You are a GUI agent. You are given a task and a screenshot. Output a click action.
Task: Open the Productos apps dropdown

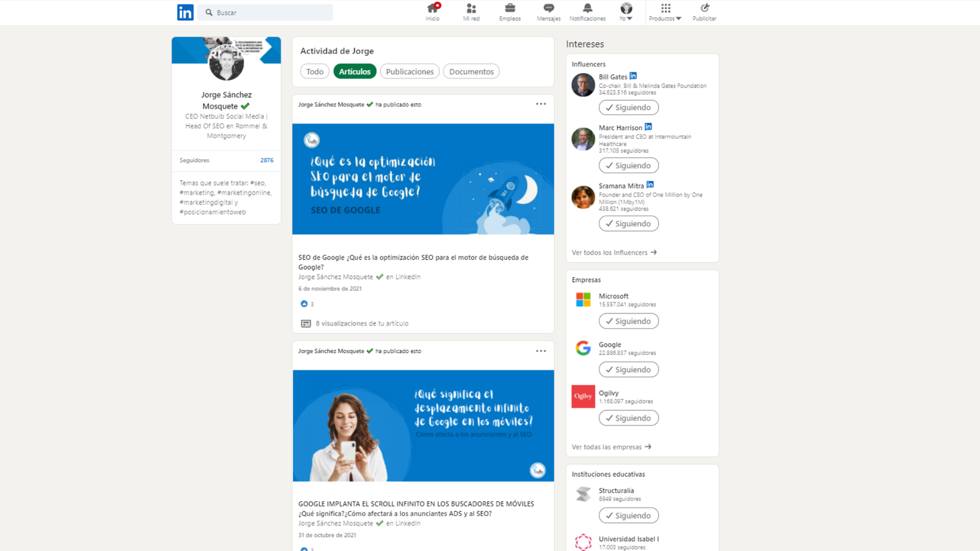[x=665, y=12]
